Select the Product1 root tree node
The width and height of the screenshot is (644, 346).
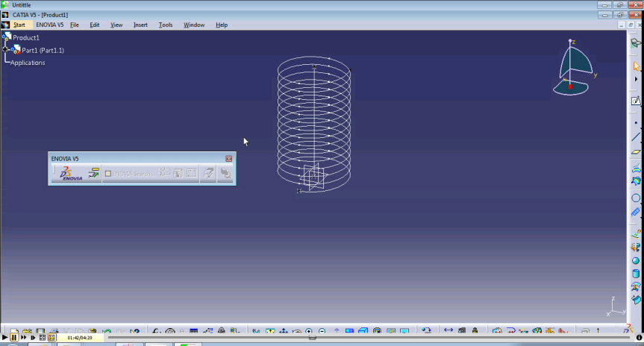pos(26,37)
